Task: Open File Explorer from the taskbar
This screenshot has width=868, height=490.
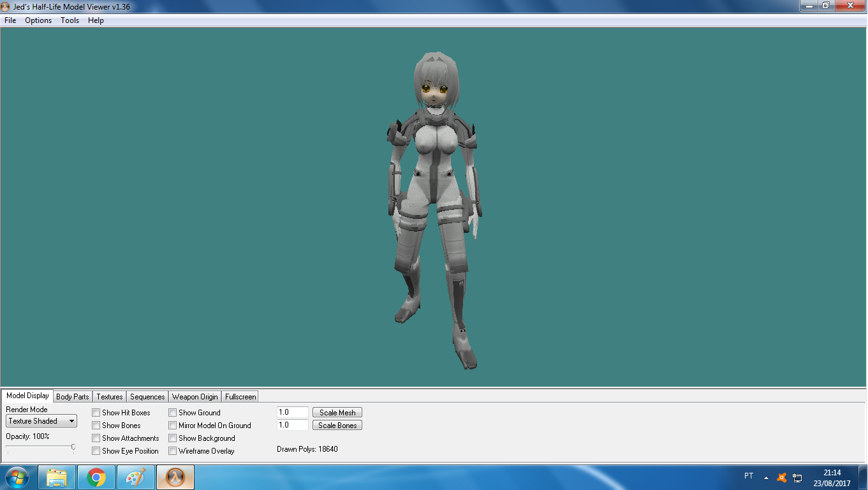Action: tap(57, 477)
